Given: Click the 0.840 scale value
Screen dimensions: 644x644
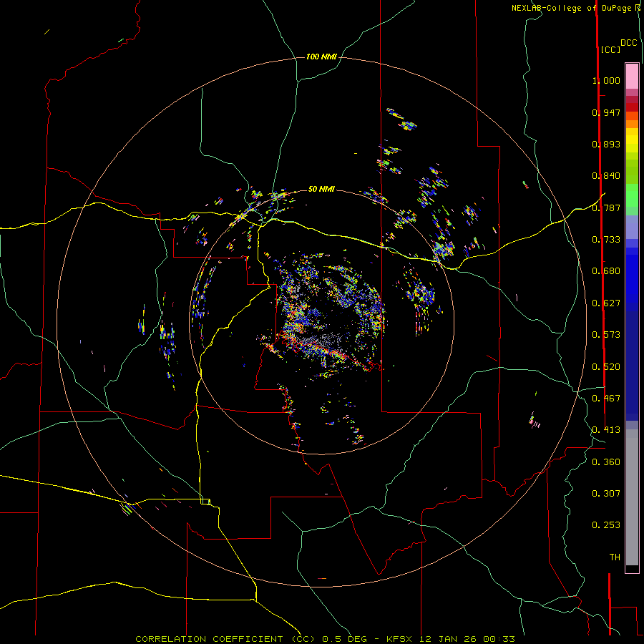Looking at the screenshot, I should click(x=606, y=176).
